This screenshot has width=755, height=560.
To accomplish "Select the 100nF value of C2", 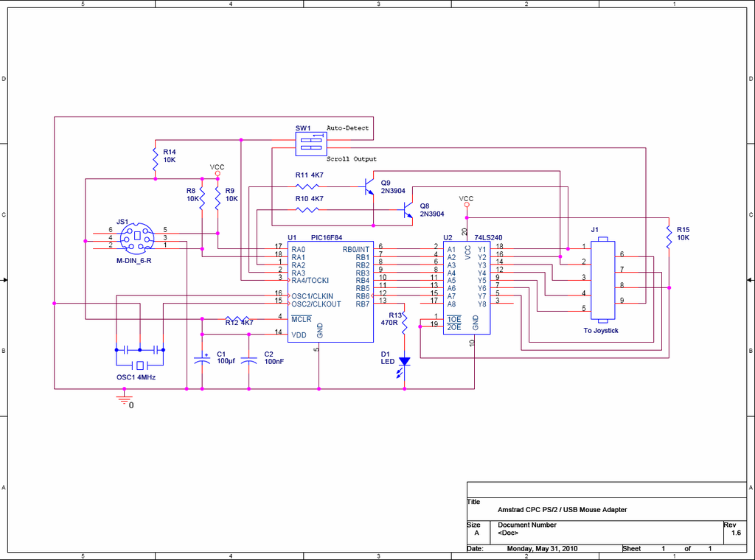I will 274,361.
